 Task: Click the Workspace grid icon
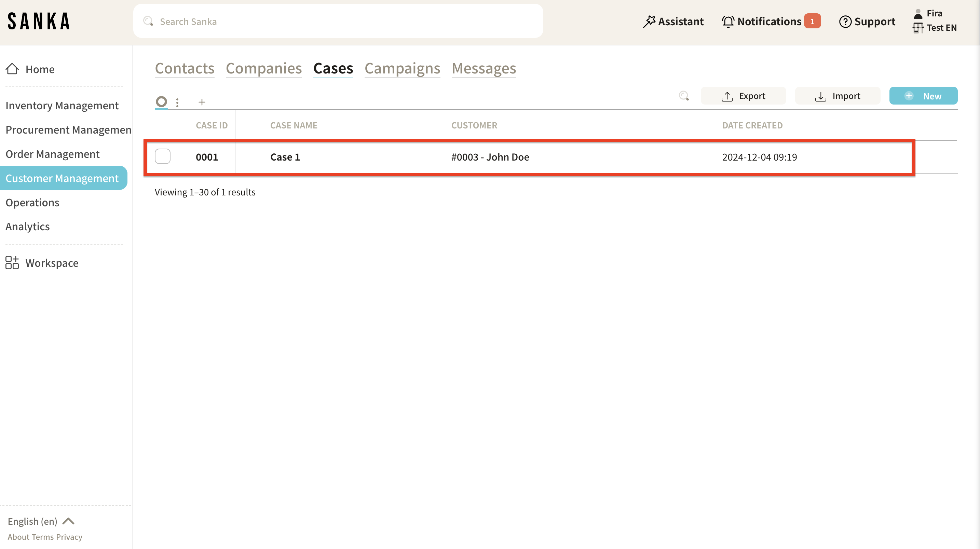click(12, 263)
